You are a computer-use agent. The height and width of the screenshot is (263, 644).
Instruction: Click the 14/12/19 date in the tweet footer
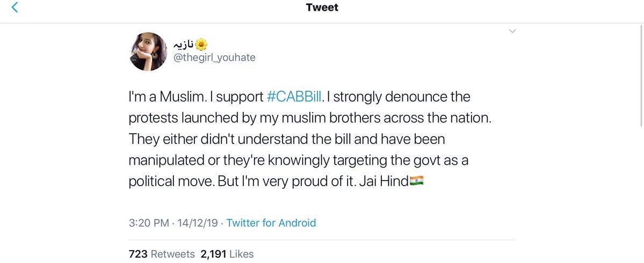[198, 223]
